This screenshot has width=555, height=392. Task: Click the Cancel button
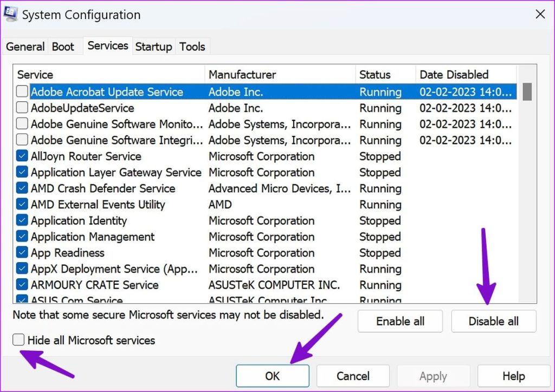coord(353,375)
